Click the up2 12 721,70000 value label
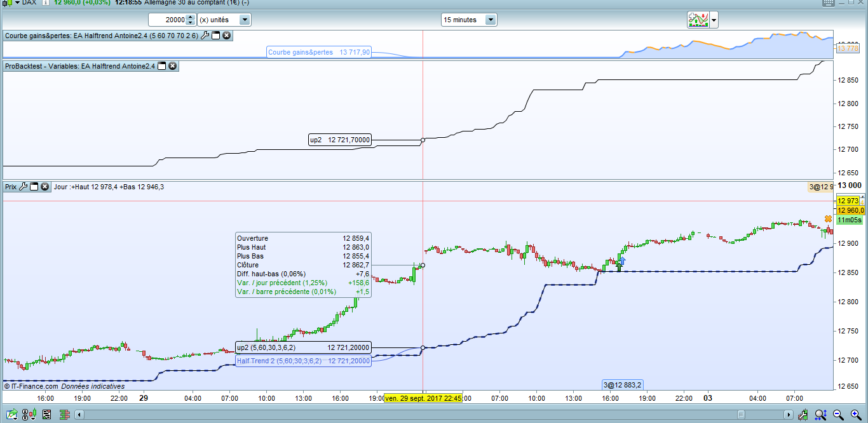Image resolution: width=868 pixels, height=423 pixels. [339, 140]
